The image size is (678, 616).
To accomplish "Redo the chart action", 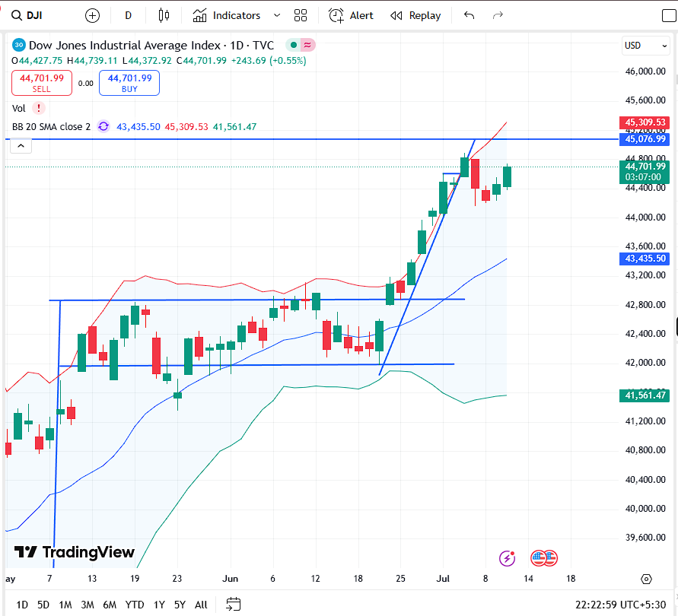I will [498, 15].
